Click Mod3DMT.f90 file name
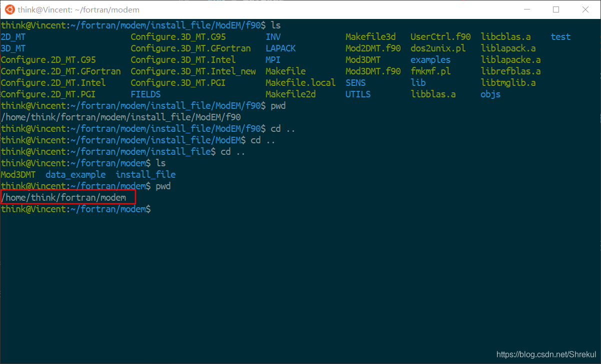601x364 pixels. coord(373,71)
